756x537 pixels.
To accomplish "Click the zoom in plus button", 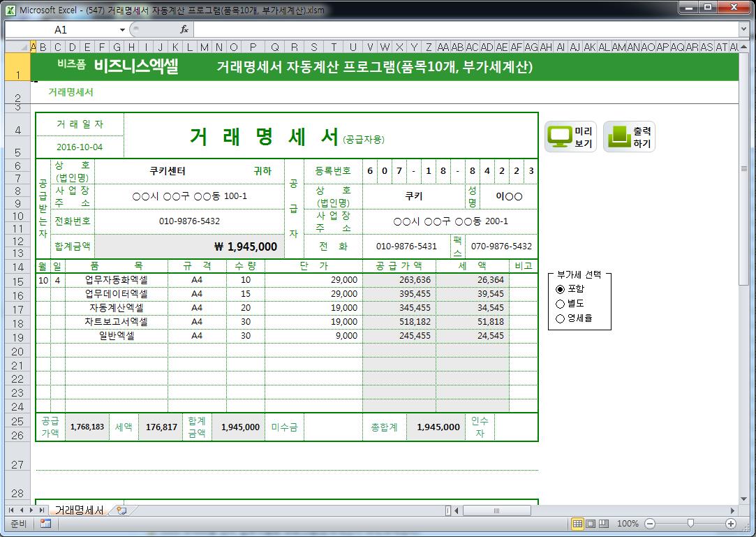I will coord(731,524).
